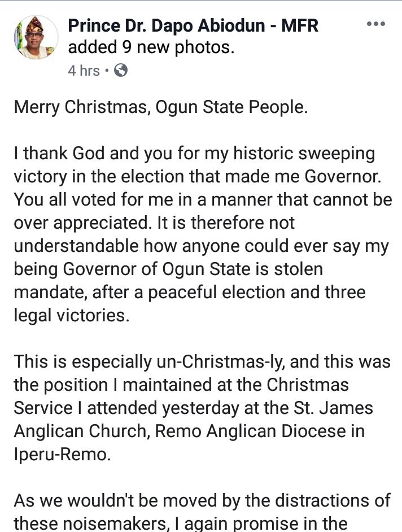
Task: Open Dapo Abiodun's profile picture
Action: point(35,37)
